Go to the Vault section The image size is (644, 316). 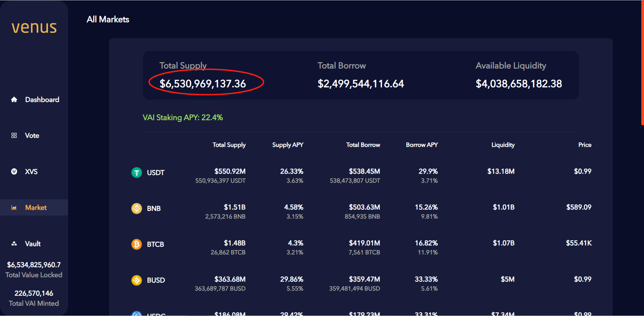click(x=33, y=244)
